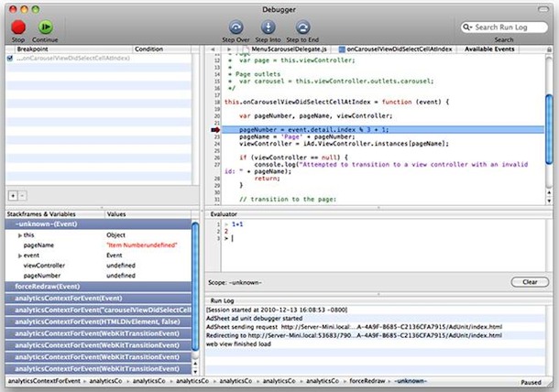This screenshot has width=559, height=392.
Task: Click the 'Redirecting to http://Server-Mini.local' log line
Action: [x=375, y=335]
